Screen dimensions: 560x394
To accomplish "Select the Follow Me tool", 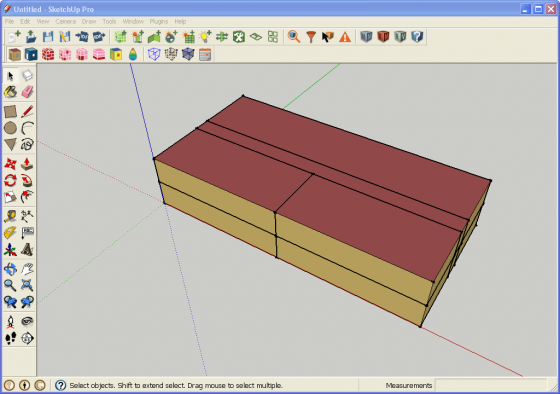I will (x=28, y=180).
